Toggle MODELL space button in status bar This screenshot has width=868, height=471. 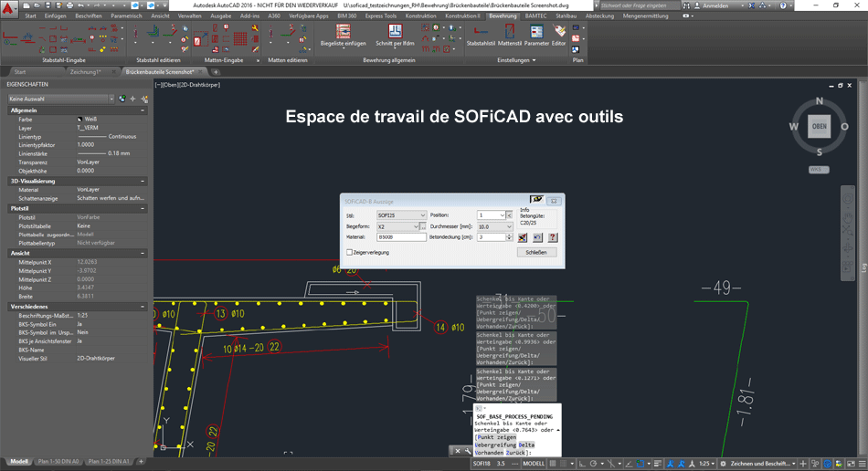[x=534, y=464]
